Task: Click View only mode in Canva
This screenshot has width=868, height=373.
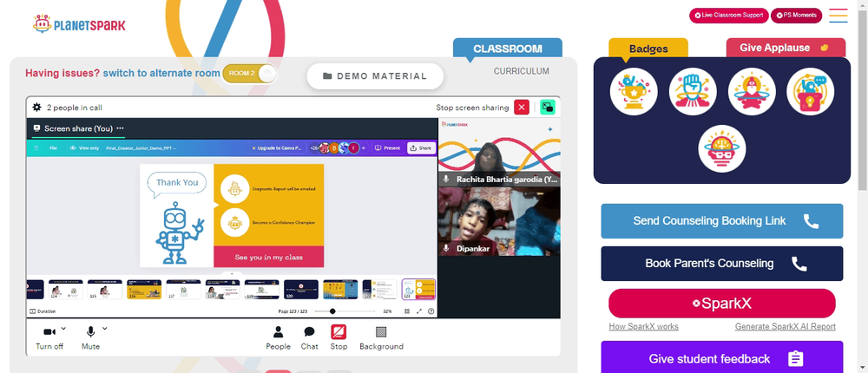Action: (x=84, y=148)
